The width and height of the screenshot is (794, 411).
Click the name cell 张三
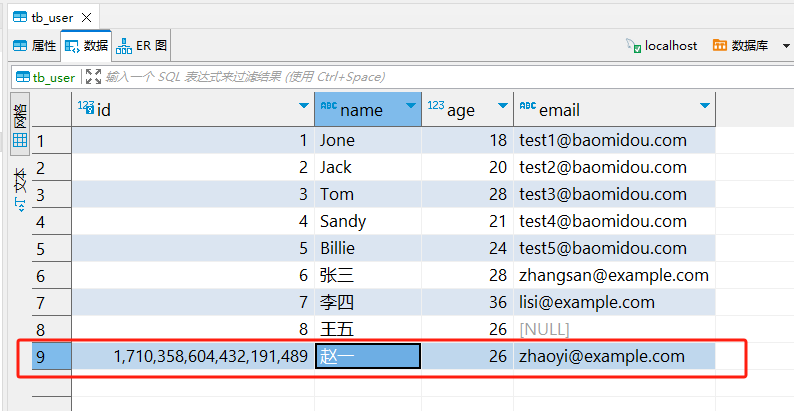(368, 275)
